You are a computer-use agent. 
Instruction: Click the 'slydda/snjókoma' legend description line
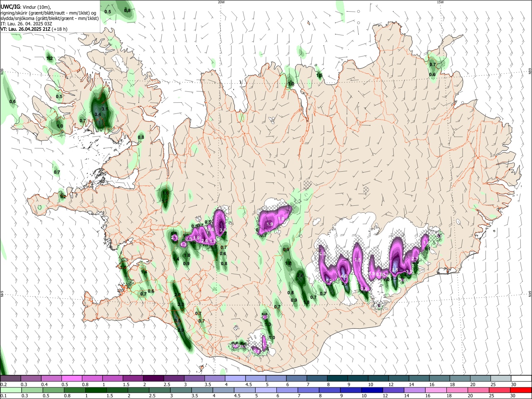49,18
